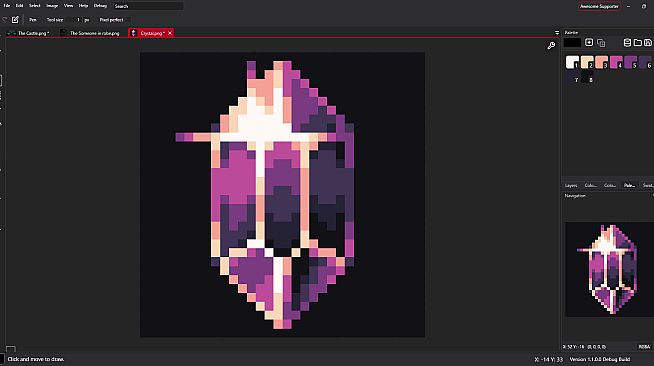Viewport: 654px width, 366px height.
Task: Select dark violet palette swatch number 6
Action: coord(645,62)
